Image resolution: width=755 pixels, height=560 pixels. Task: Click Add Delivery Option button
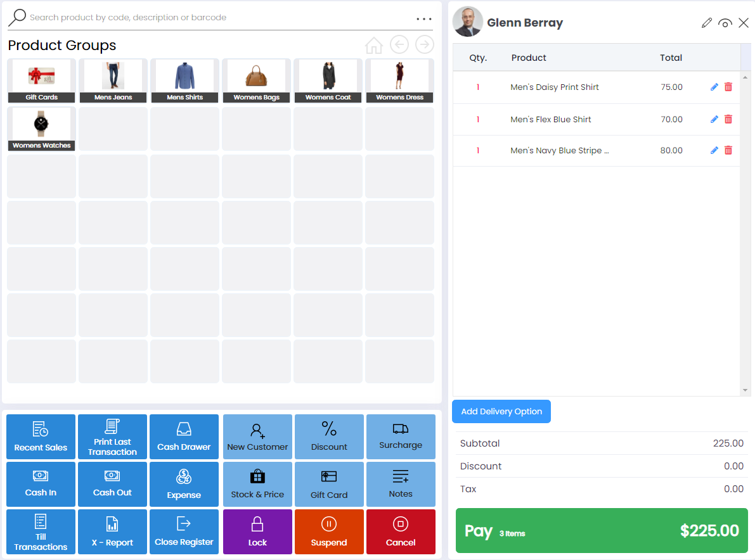501,412
